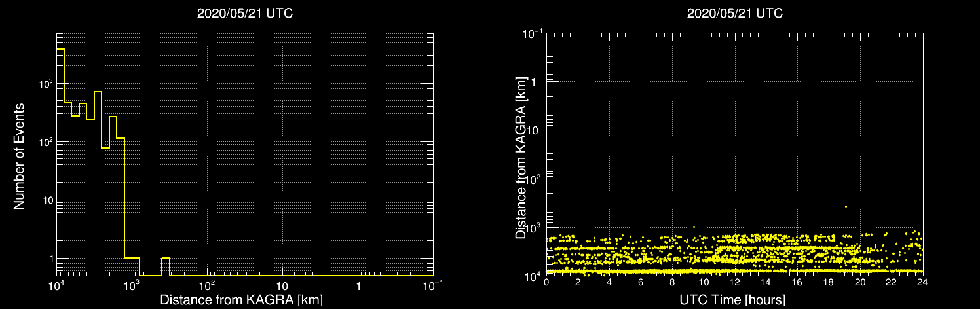The width and height of the screenshot is (980, 309).
Task: Click histogram x-axis tick 10^3
Action: coord(132,285)
